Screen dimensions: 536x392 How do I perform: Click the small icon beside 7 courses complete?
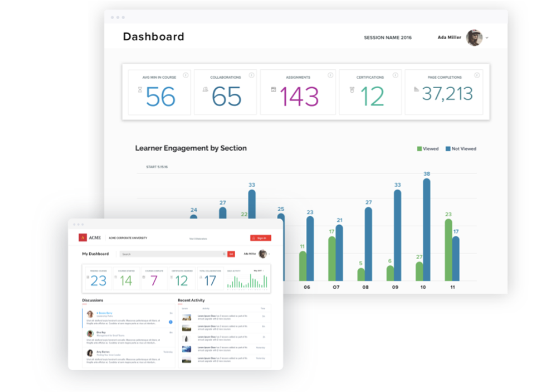(143, 277)
